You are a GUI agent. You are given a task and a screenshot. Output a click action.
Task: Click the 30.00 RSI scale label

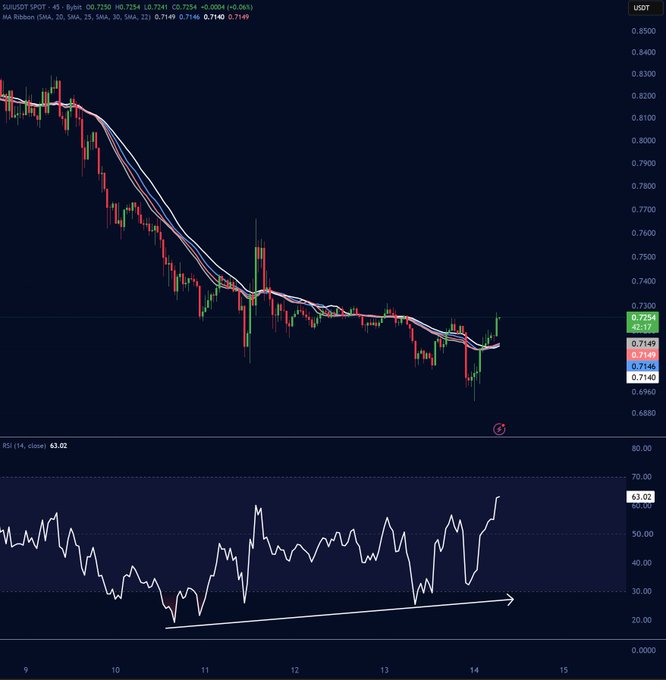pyautogui.click(x=642, y=591)
